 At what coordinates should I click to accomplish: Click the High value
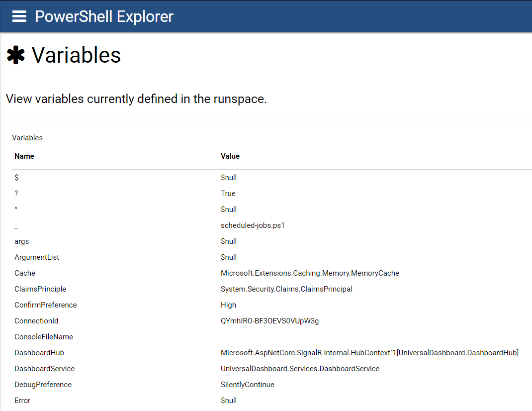click(228, 305)
